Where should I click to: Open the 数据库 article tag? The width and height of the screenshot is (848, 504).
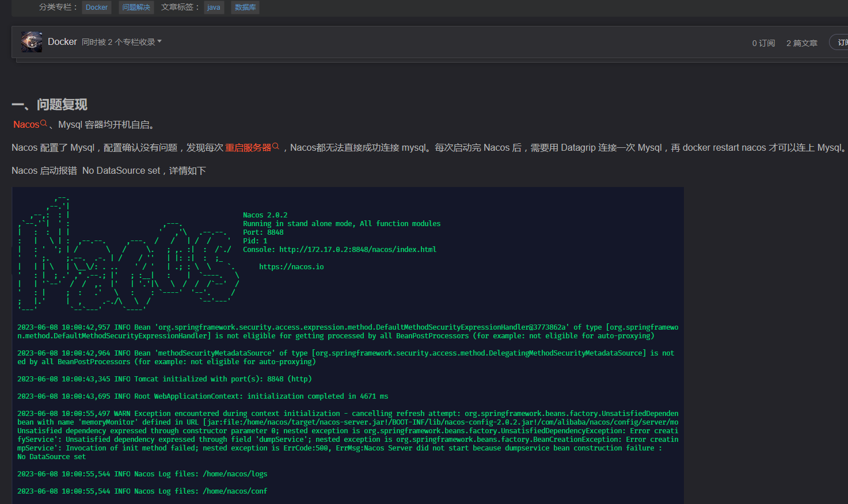pyautogui.click(x=245, y=7)
